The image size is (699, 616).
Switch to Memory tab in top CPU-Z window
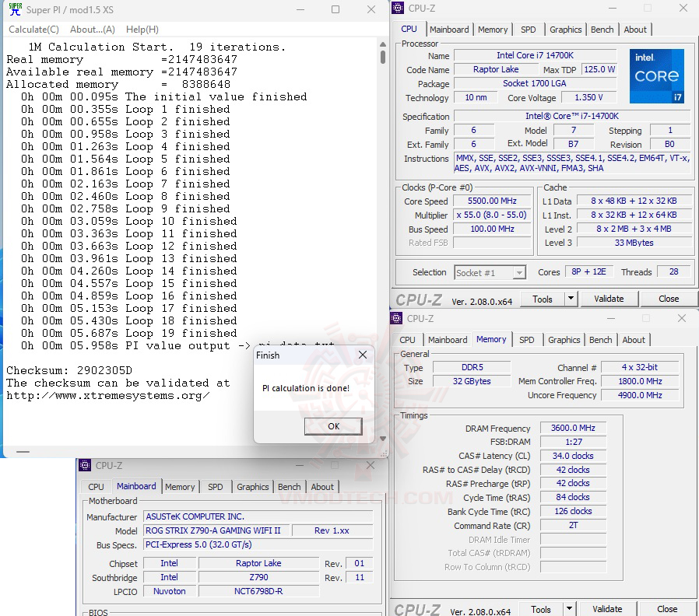tap(493, 30)
